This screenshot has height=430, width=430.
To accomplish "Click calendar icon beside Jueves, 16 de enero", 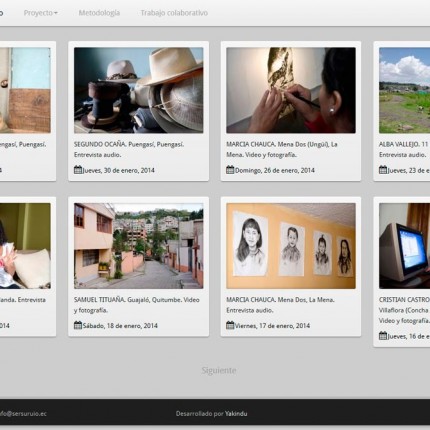I will [x=383, y=336].
